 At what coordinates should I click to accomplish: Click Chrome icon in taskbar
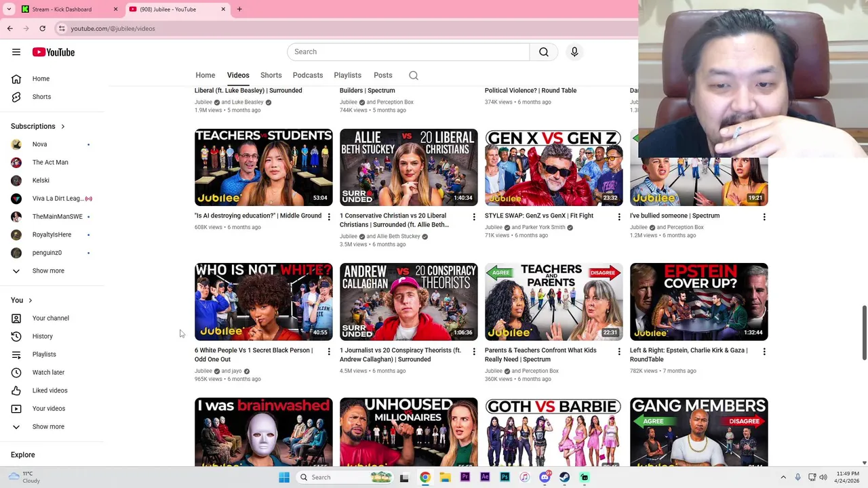tap(425, 477)
